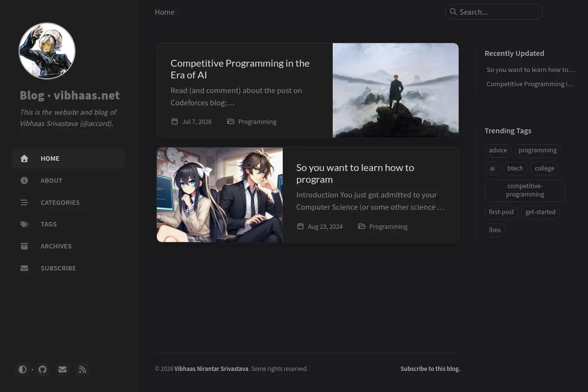Click the Home house icon in sidebar

coord(24,158)
